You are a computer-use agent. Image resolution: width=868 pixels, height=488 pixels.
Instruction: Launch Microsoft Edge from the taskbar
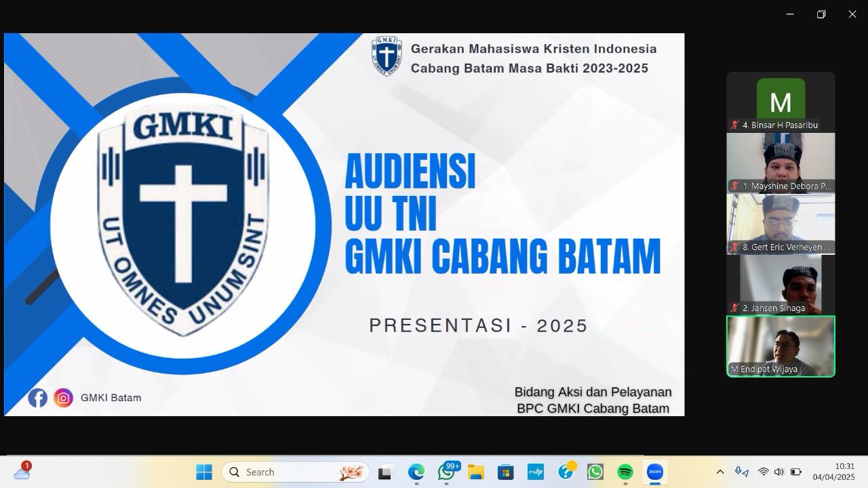[416, 472]
